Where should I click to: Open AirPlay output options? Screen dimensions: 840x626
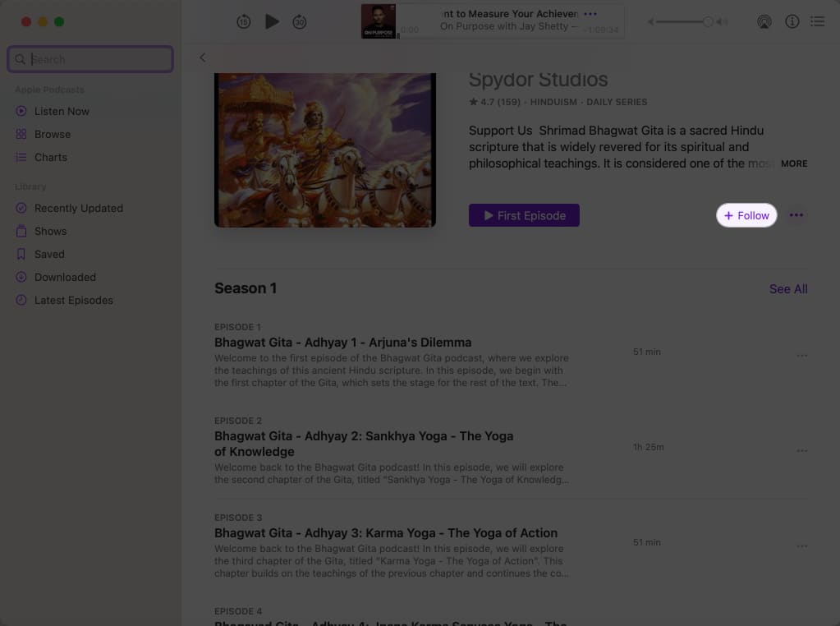click(764, 22)
